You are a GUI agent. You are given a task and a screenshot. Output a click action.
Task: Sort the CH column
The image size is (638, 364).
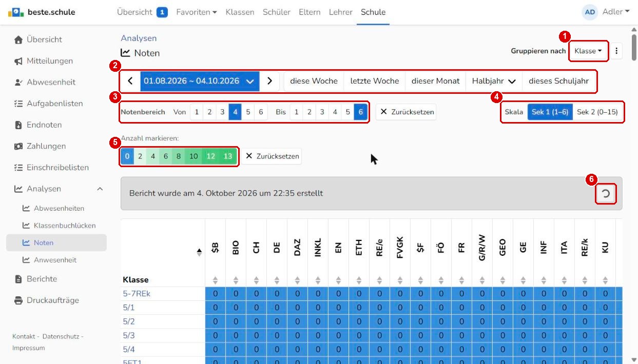(x=256, y=280)
